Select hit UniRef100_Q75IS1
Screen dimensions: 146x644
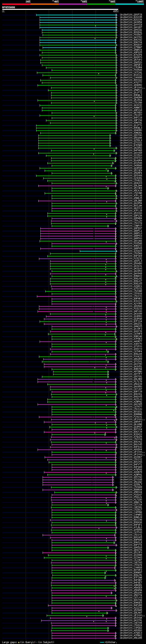pos(131,289)
